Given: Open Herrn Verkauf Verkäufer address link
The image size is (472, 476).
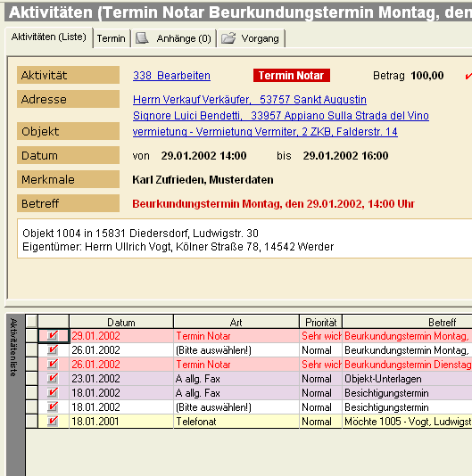Looking at the screenshot, I should point(250,100).
